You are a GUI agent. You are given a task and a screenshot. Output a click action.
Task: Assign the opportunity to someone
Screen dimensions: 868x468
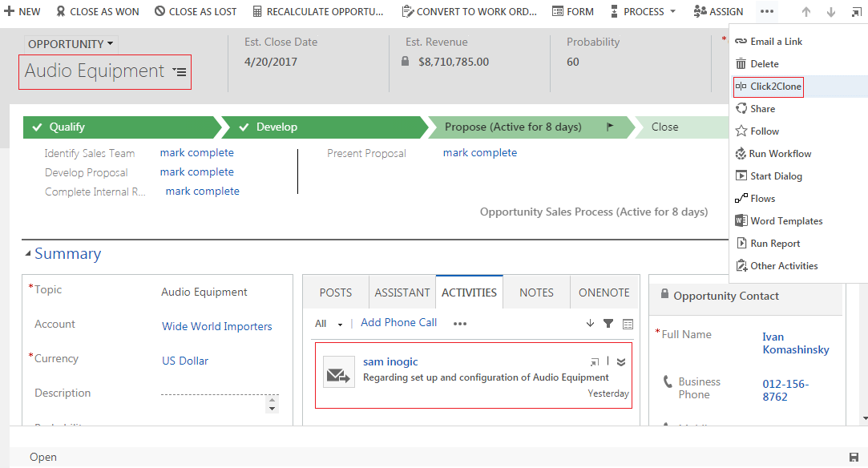(x=718, y=11)
